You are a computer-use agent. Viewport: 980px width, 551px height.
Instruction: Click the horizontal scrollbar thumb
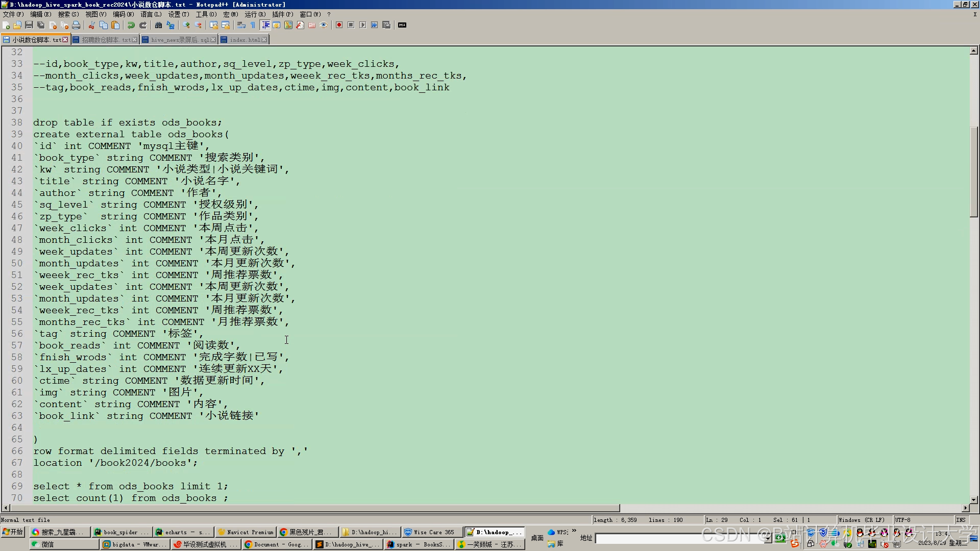314,508
